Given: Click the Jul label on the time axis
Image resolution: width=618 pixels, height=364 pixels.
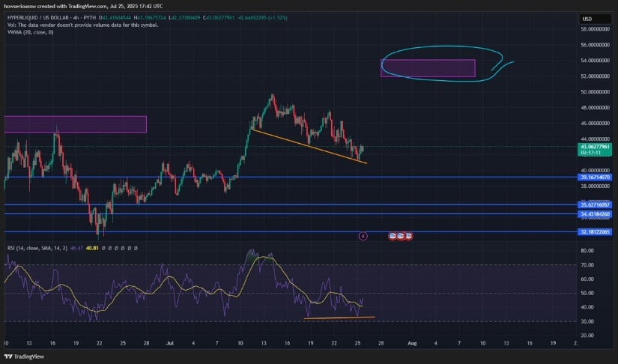Looking at the screenshot, I should point(169,343).
